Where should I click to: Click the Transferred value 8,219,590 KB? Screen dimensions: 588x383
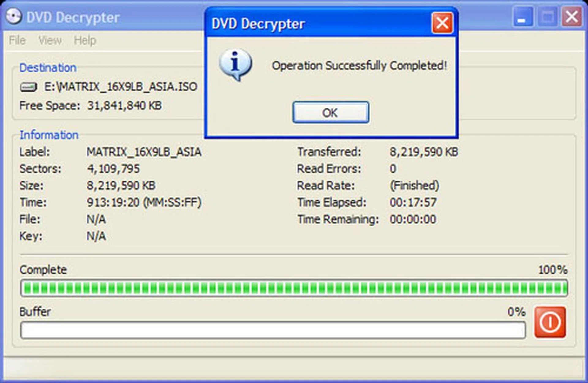(x=424, y=152)
